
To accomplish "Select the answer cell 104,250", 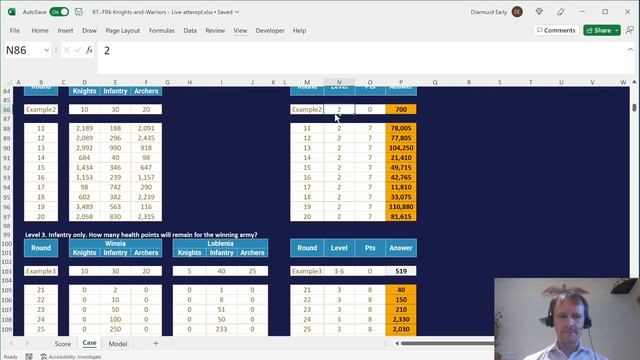I will pyautogui.click(x=401, y=148).
